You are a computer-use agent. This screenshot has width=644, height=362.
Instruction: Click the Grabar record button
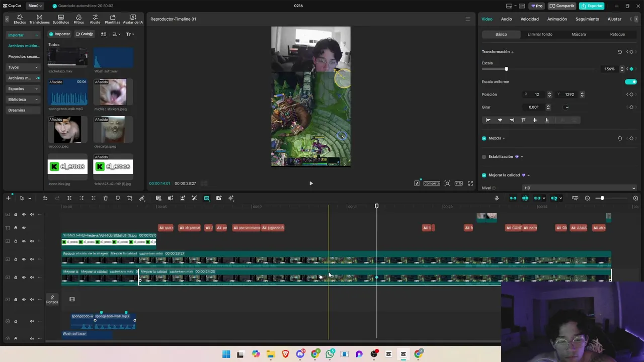(84, 34)
